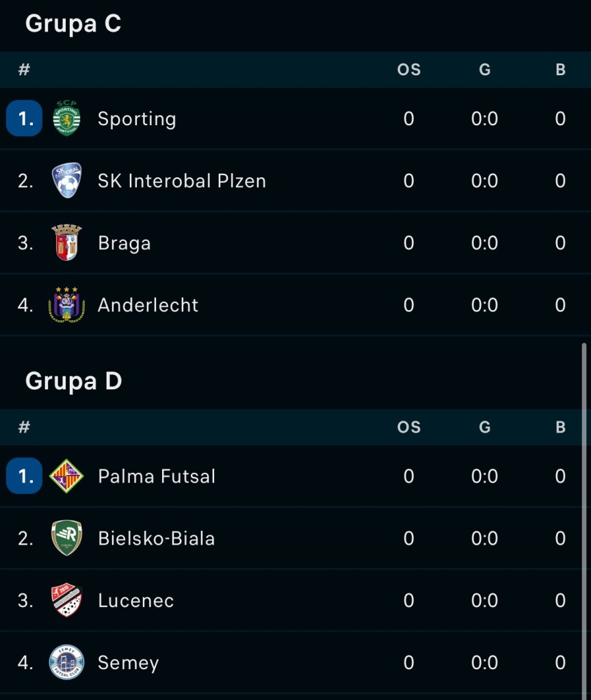Image resolution: width=591 pixels, height=700 pixels.
Task: Tap position badge 1 in Grupa D
Action: coord(25,476)
